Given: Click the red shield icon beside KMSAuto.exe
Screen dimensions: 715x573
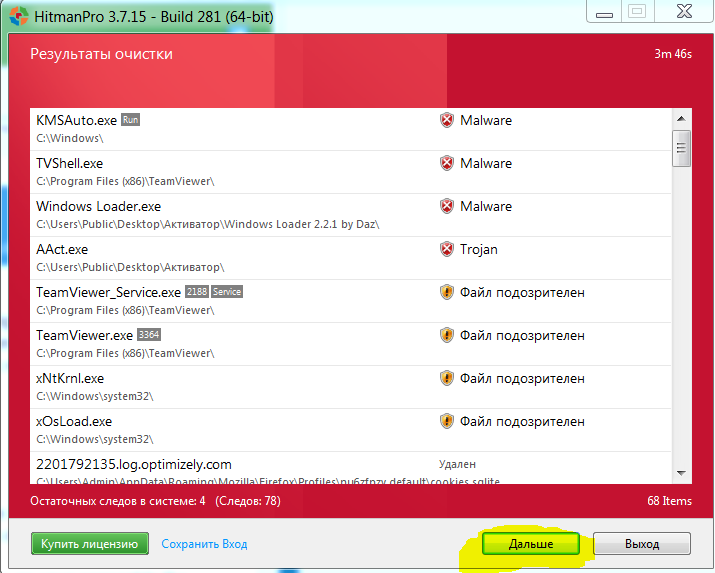Looking at the screenshot, I should click(x=447, y=120).
